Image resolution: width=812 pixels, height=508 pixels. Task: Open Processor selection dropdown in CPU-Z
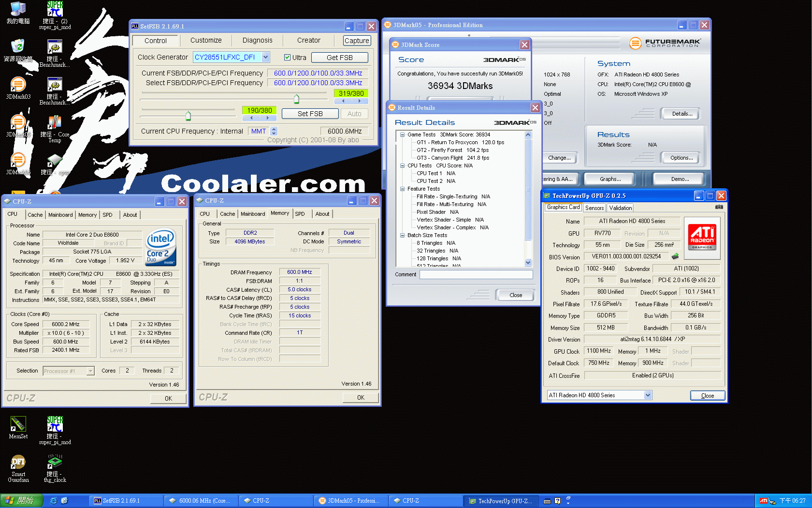[90, 371]
